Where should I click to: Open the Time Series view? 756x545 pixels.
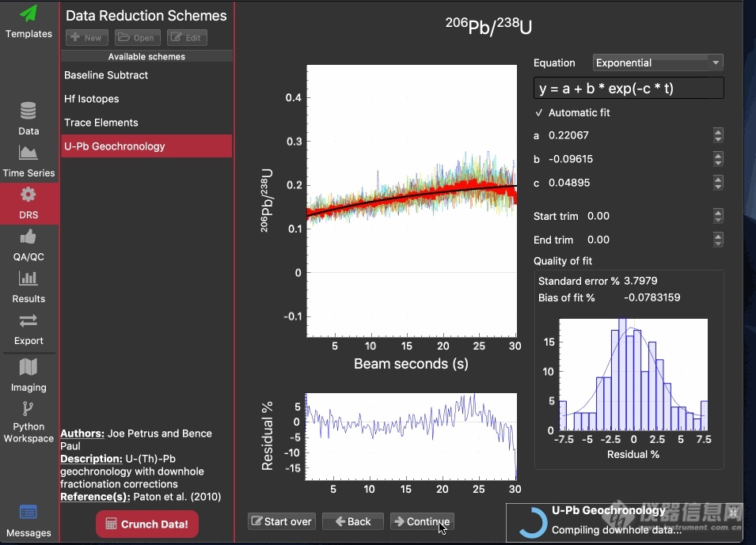(x=28, y=153)
